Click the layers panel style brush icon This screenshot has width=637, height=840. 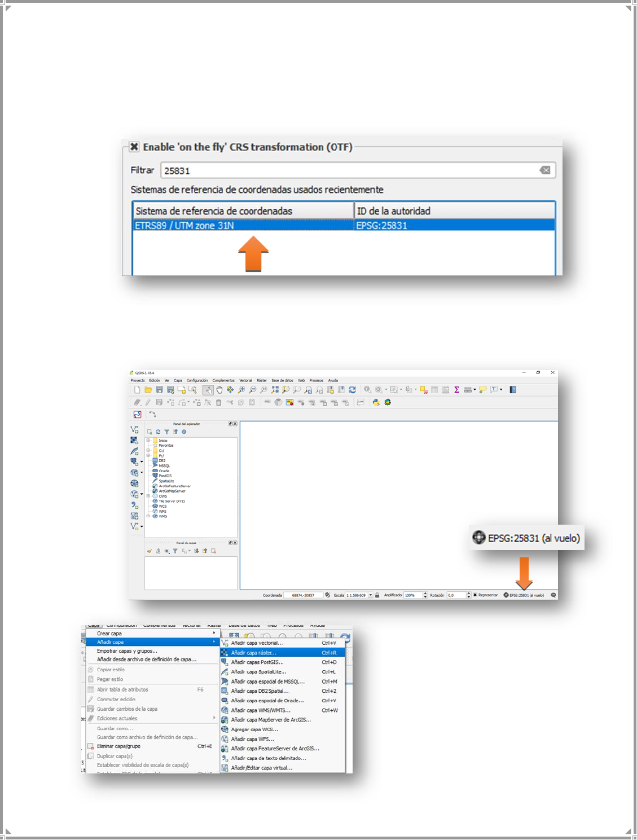tap(150, 551)
